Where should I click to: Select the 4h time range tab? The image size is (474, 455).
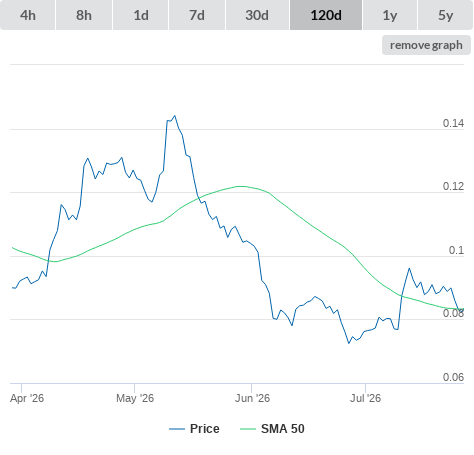point(28,15)
